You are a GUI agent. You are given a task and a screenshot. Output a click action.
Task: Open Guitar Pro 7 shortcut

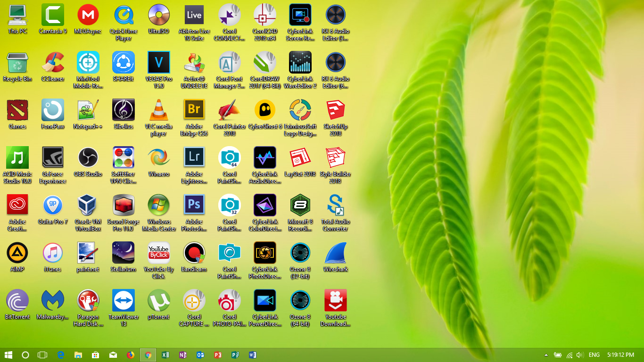53,205
